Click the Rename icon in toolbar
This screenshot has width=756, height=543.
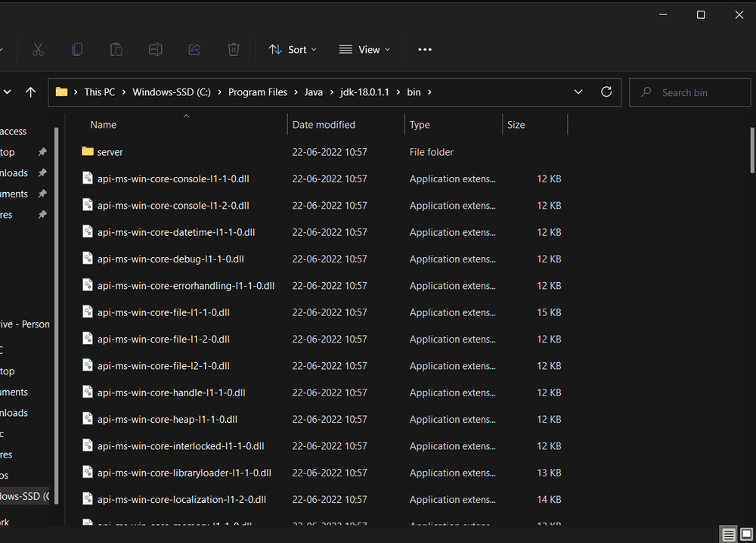(x=155, y=49)
